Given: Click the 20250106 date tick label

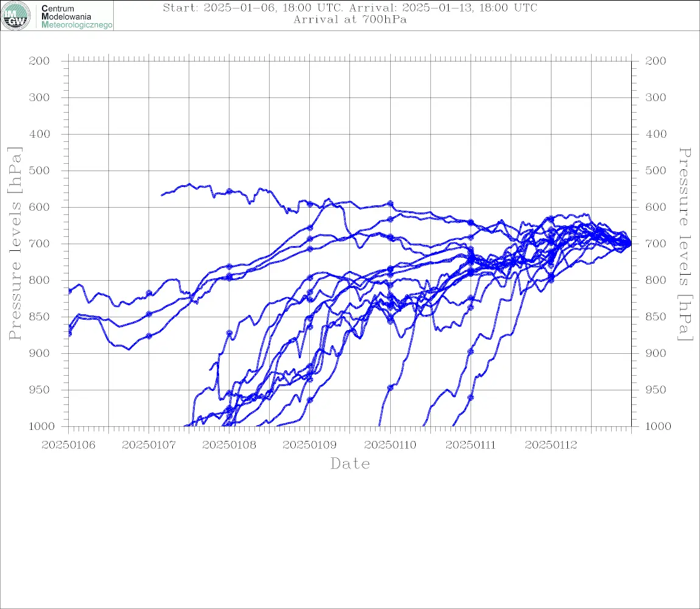Looking at the screenshot, I should coord(68,445).
